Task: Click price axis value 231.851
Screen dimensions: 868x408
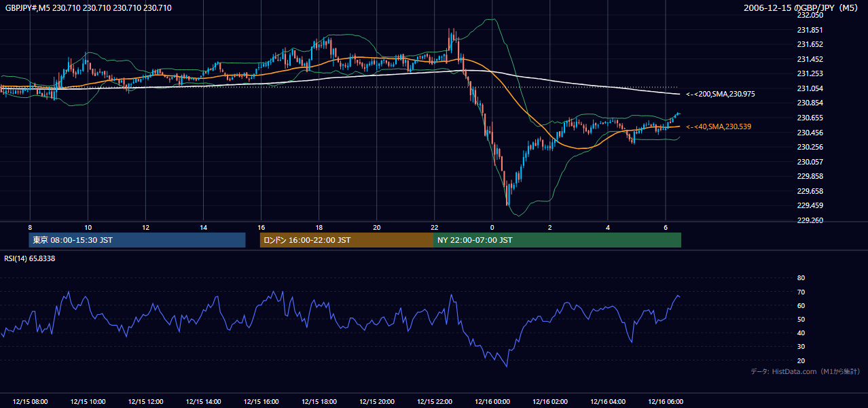Action: click(810, 30)
